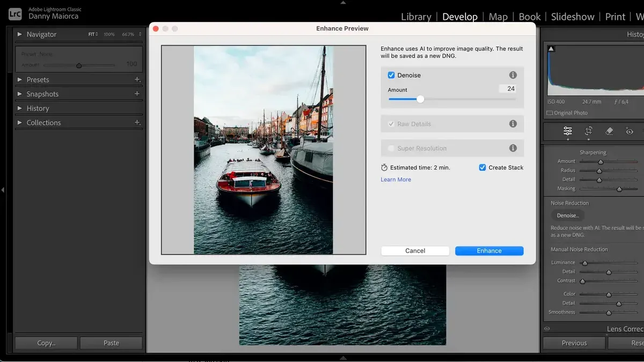Image resolution: width=644 pixels, height=362 pixels.
Task: Click the bottom filmstrip collapse arrow
Action: point(343,358)
